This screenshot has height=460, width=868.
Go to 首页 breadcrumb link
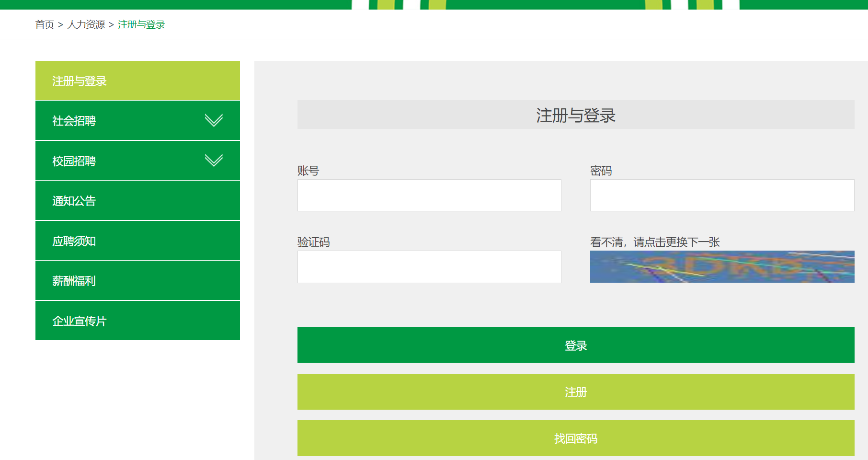tap(45, 24)
